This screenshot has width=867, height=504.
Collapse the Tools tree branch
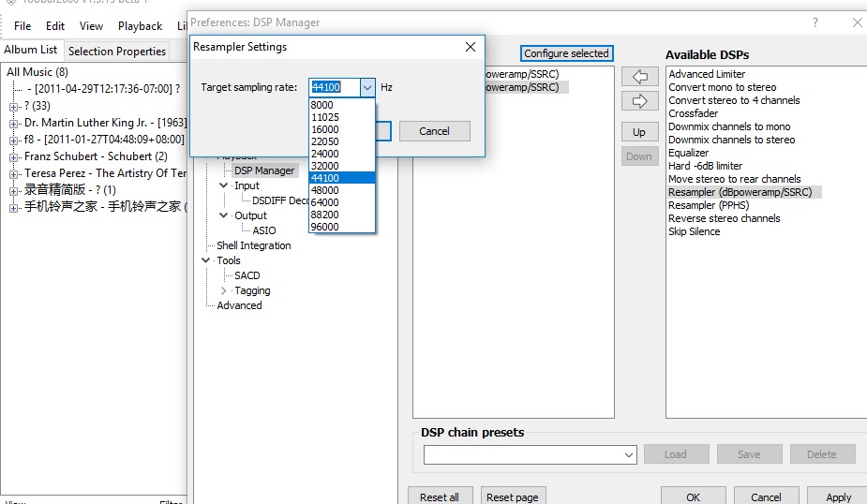(206, 260)
